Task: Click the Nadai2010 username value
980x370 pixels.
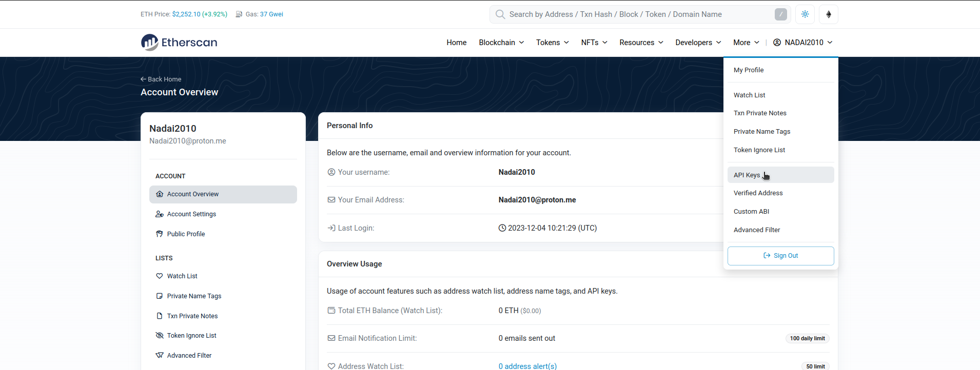Action: click(517, 172)
